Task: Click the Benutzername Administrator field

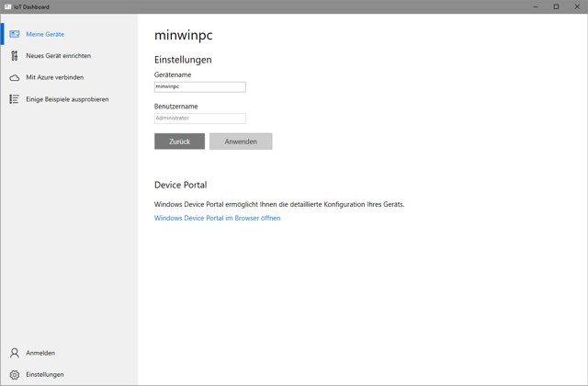Action: 200,119
